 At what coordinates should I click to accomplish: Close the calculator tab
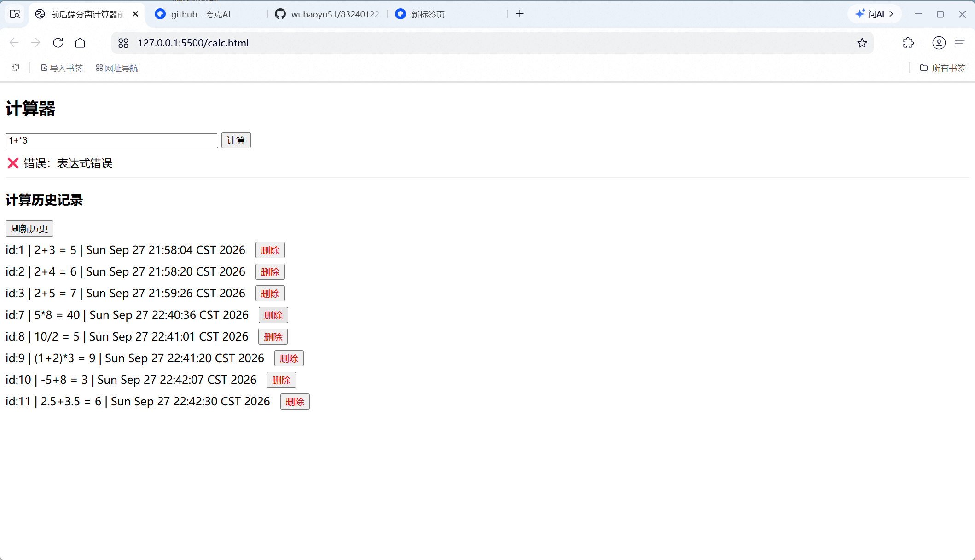135,14
